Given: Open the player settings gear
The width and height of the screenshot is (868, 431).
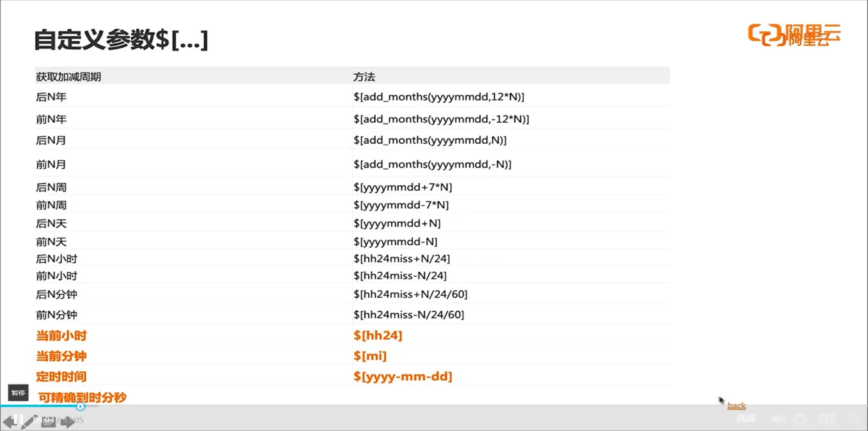Looking at the screenshot, I should [x=801, y=419].
